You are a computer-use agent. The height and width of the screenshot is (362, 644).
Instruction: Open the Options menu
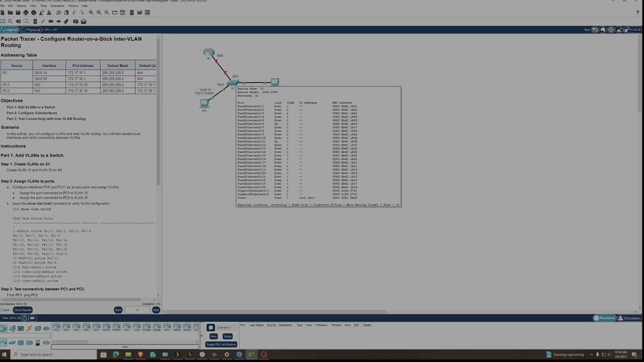(21, 6)
